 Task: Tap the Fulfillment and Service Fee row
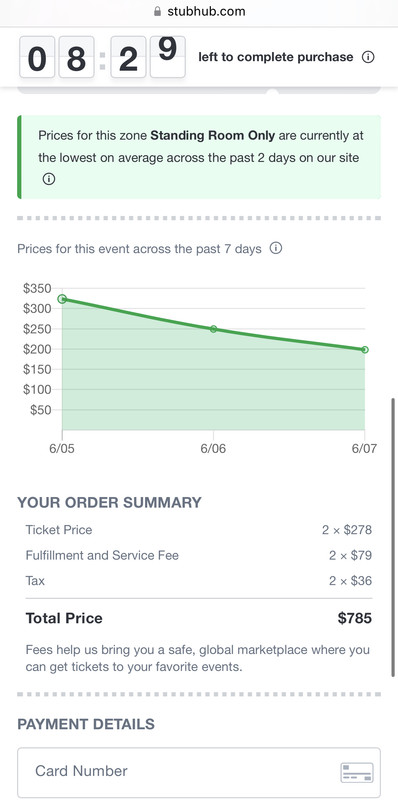(199, 555)
